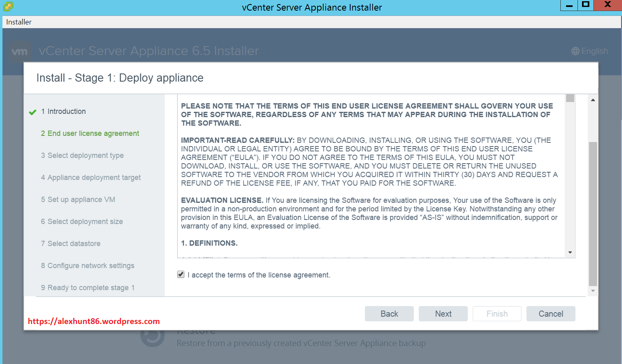Select step 4 Appliance deployment target
This screenshot has height=364, width=622.
(x=91, y=178)
